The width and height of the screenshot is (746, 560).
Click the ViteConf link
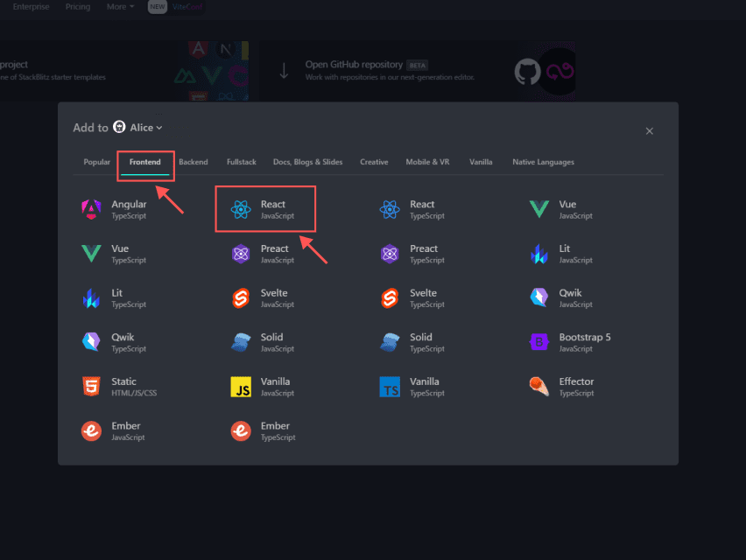pos(187,7)
